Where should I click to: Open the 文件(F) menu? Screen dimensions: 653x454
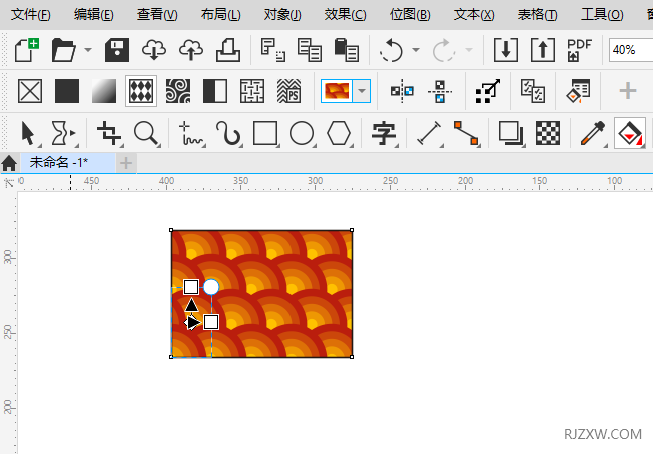point(30,15)
